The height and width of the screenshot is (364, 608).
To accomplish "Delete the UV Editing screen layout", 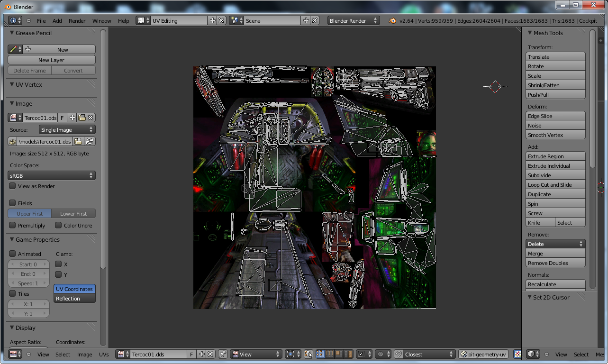I will (x=221, y=21).
